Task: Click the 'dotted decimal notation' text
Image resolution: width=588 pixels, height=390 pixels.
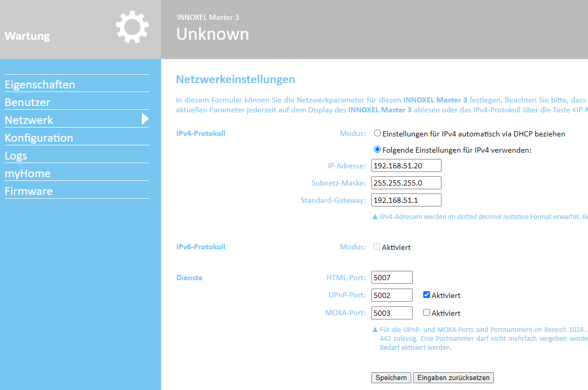Action: click(x=493, y=216)
